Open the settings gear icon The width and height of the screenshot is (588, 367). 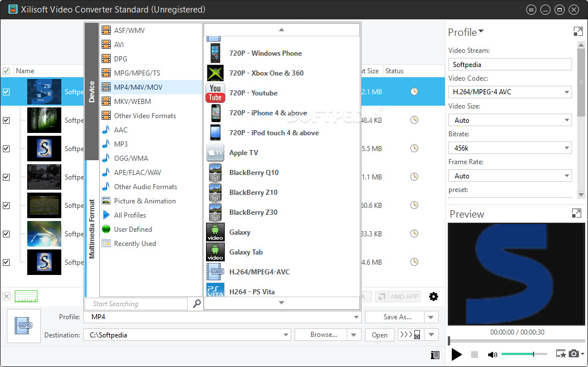point(434,297)
